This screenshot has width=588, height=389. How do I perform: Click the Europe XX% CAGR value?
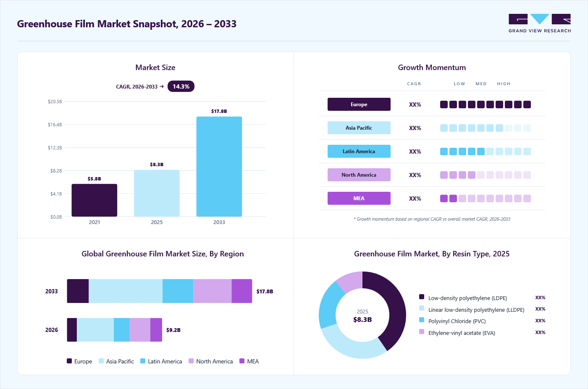click(x=415, y=104)
